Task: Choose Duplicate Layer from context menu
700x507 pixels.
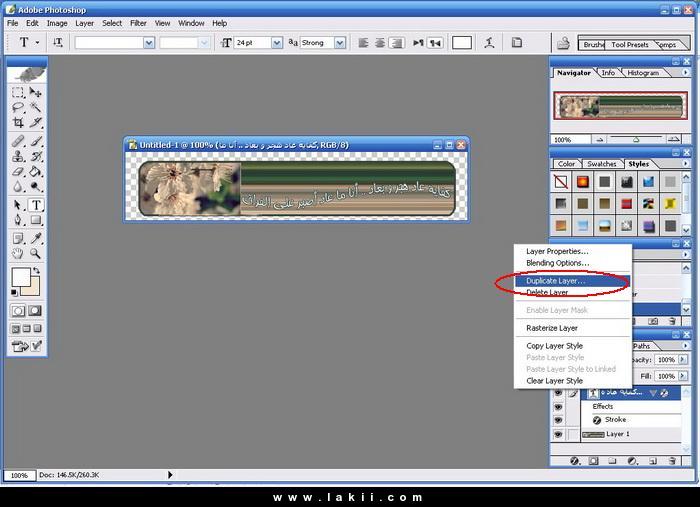Action: [x=573, y=281]
